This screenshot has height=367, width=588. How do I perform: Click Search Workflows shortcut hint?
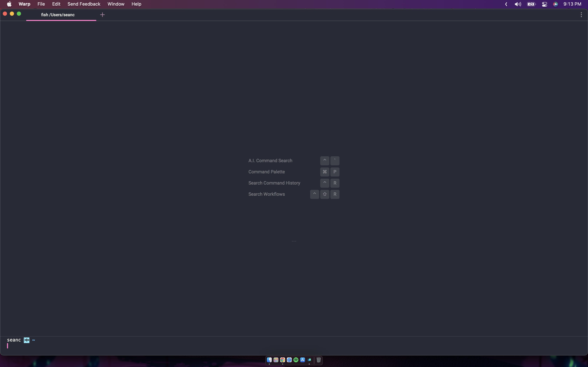(x=267, y=194)
